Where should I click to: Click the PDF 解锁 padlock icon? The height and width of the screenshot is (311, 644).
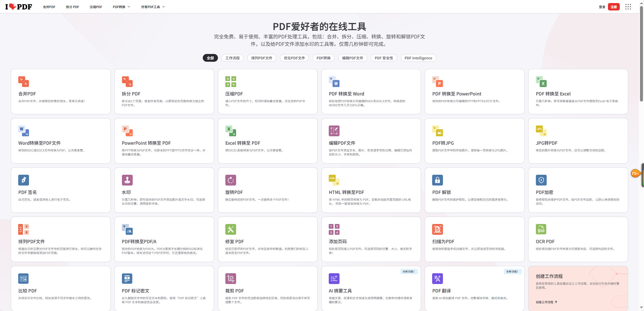pyautogui.click(x=438, y=180)
